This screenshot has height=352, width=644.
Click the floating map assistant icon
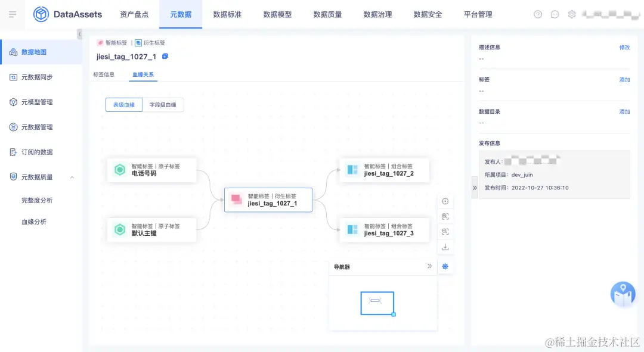click(623, 293)
